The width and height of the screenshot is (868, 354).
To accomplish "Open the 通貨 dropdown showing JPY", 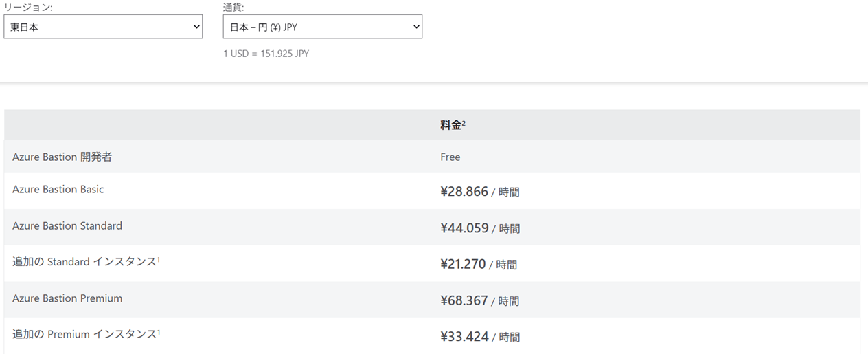I will (323, 27).
